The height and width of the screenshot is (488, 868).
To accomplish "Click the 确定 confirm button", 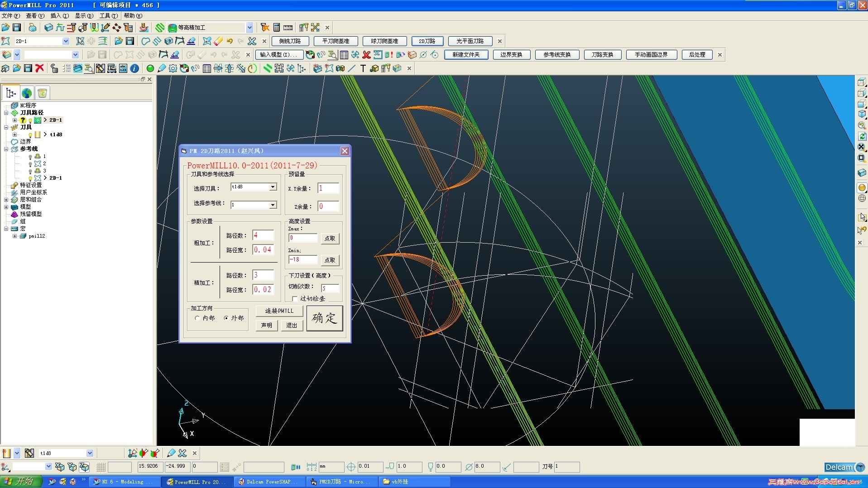I will click(325, 318).
